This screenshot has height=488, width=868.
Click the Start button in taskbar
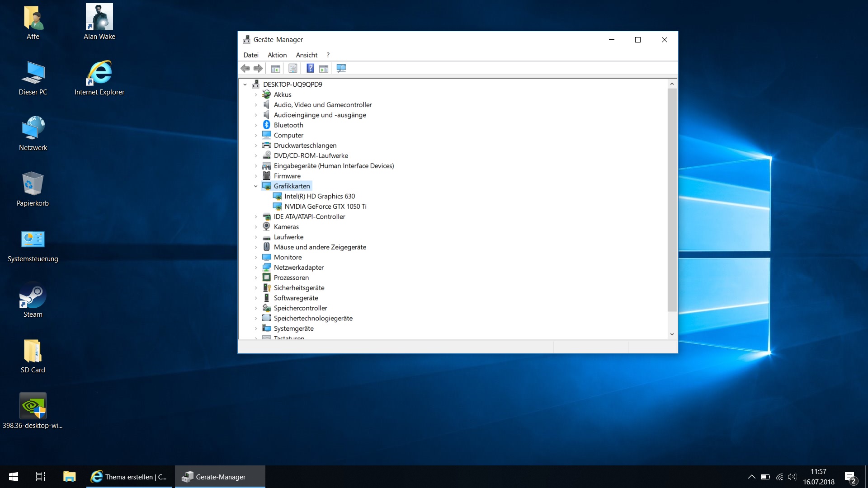coord(14,477)
